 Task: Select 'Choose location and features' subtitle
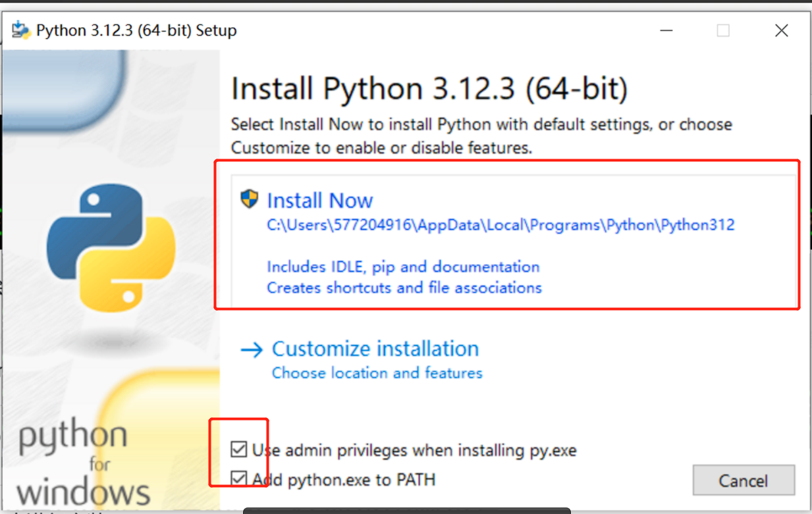click(377, 373)
